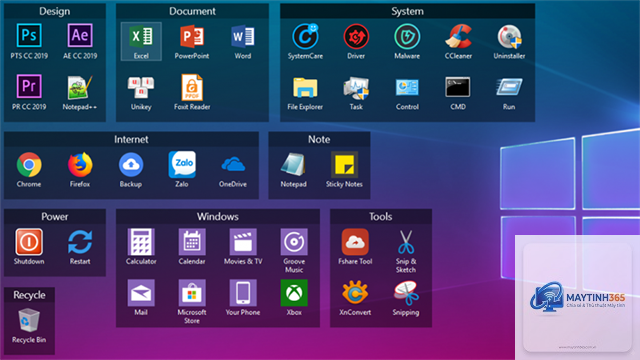Open the Driver booster icon
Image resolution: width=640 pixels, height=360 pixels.
click(x=356, y=37)
